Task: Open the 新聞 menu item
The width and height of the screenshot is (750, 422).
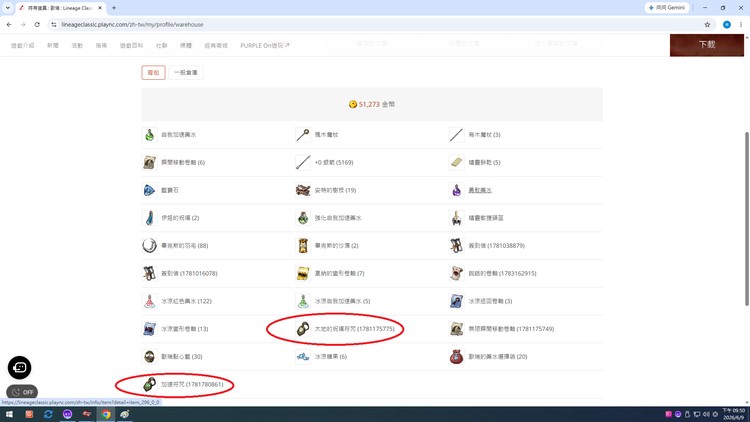Action: point(53,45)
